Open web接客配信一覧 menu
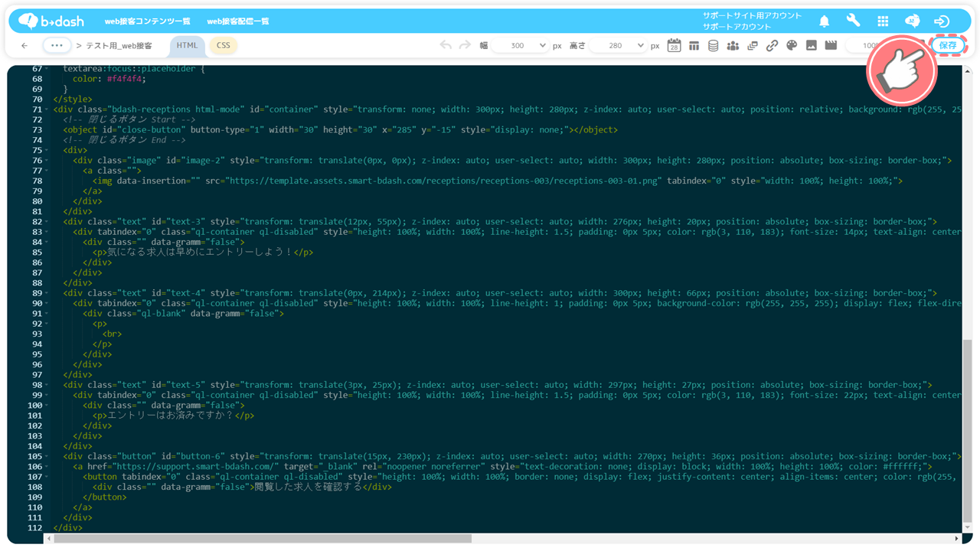 [238, 21]
